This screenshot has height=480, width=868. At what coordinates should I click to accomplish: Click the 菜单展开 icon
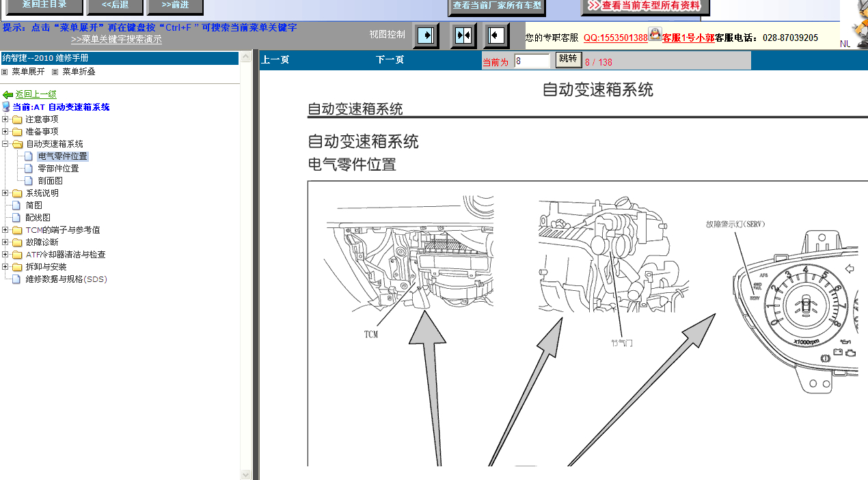pyautogui.click(x=5, y=72)
